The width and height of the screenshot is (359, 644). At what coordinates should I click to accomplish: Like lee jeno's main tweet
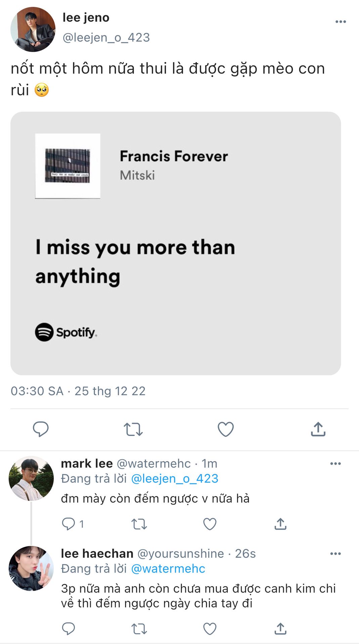pyautogui.click(x=226, y=429)
